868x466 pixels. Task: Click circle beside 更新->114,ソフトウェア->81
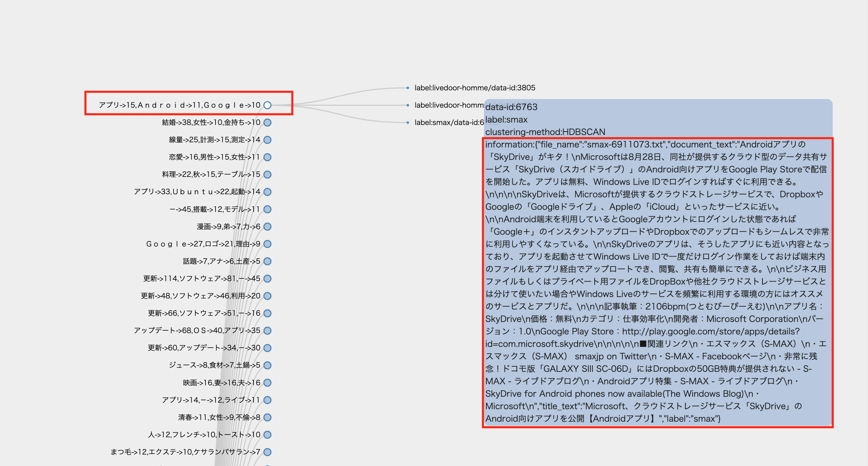[x=267, y=279]
